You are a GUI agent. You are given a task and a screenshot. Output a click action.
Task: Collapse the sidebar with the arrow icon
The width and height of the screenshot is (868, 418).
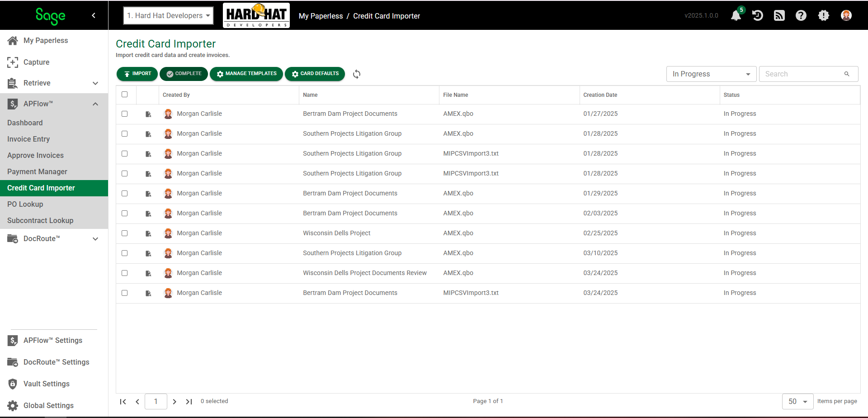tap(94, 15)
